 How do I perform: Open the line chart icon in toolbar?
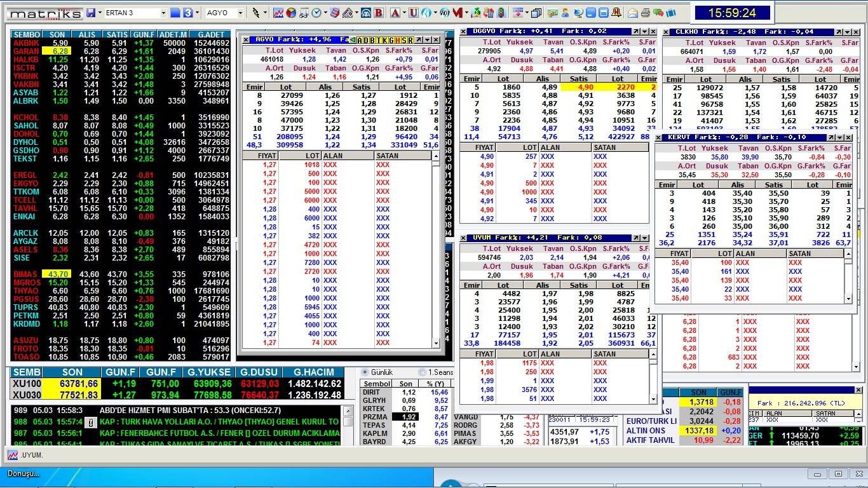[278, 13]
